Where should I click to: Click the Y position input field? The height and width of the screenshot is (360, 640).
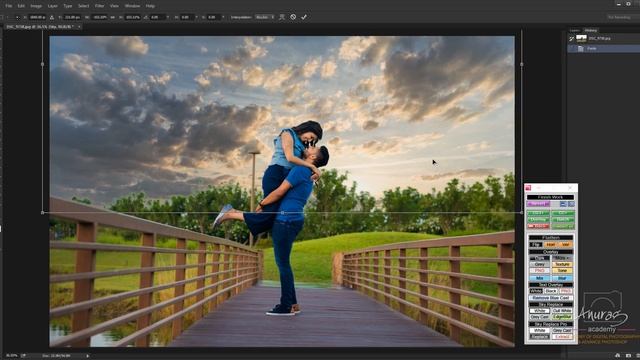72,17
